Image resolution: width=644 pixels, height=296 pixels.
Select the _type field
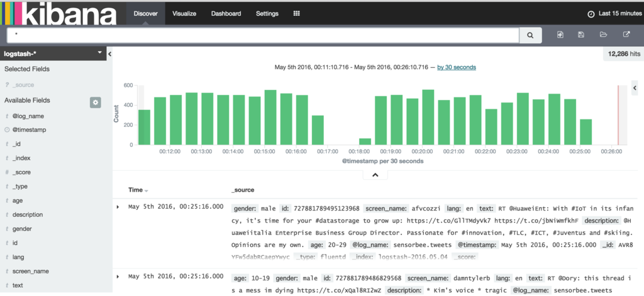(x=19, y=187)
